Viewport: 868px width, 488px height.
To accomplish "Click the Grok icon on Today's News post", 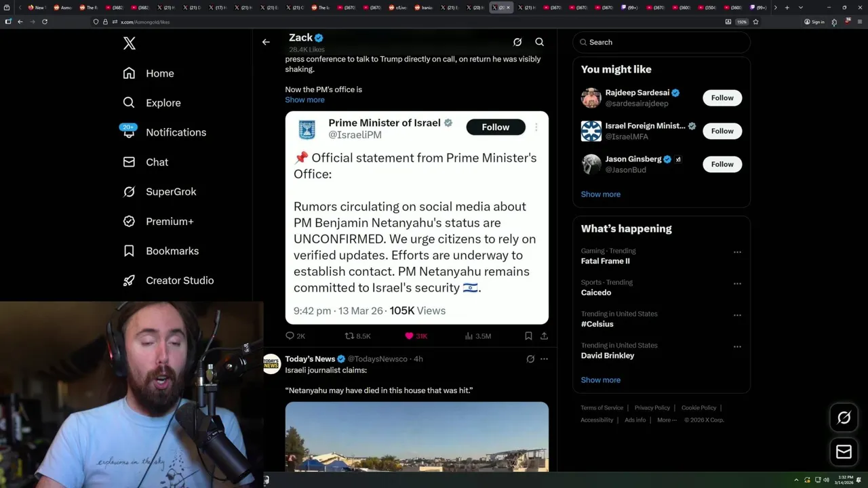I will tap(530, 359).
